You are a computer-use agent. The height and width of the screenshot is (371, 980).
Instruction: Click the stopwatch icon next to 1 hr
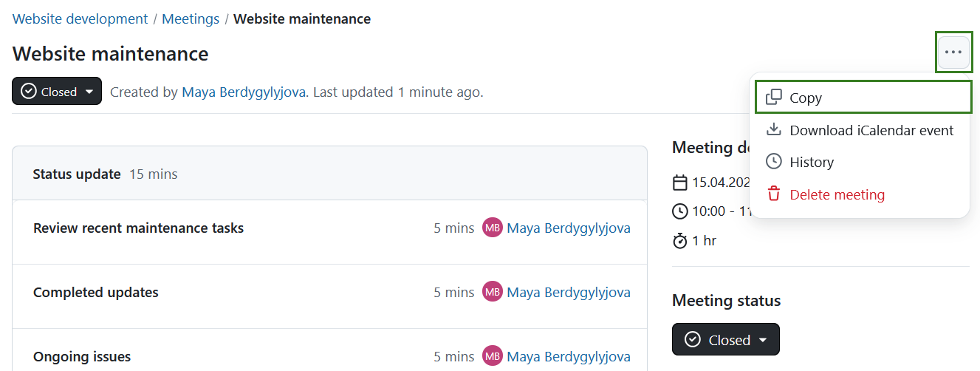(x=680, y=240)
